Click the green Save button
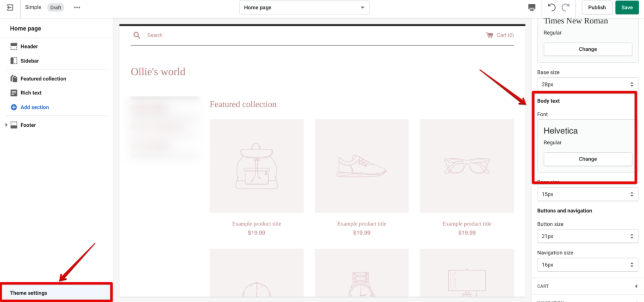The width and height of the screenshot is (644, 302). [627, 7]
